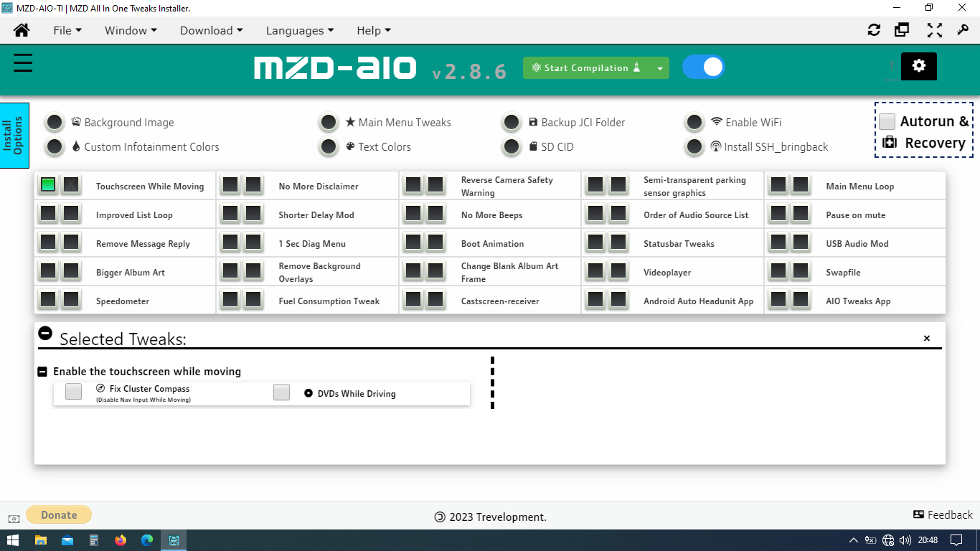
Task: Open the Download menu
Action: (x=211, y=30)
